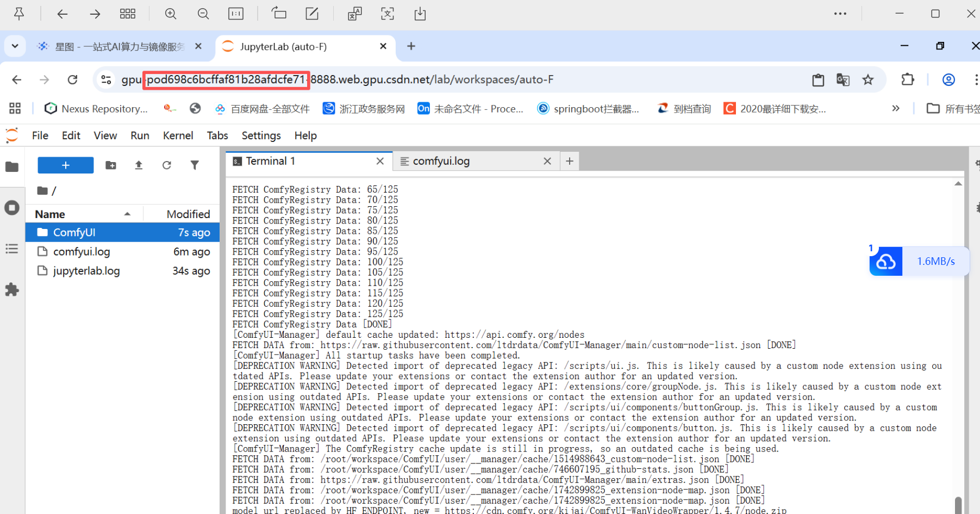The height and width of the screenshot is (514, 980).
Task: Open 浙江政务服务网 bookmark
Action: (x=364, y=109)
